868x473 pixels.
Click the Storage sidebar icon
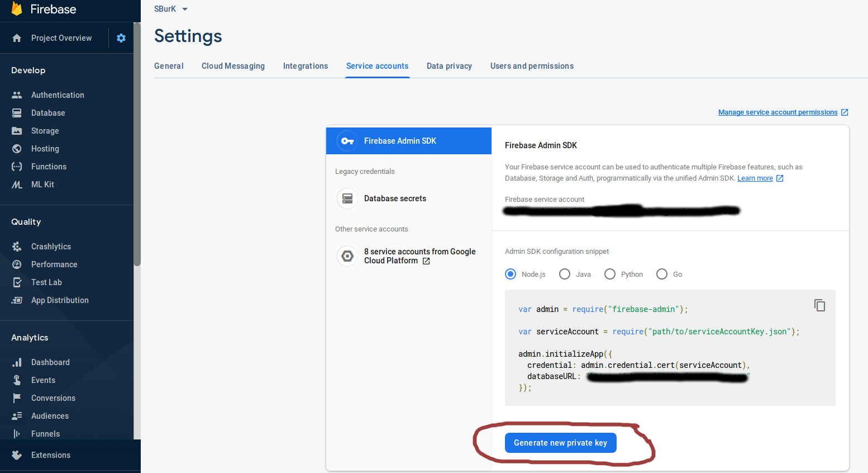[17, 131]
